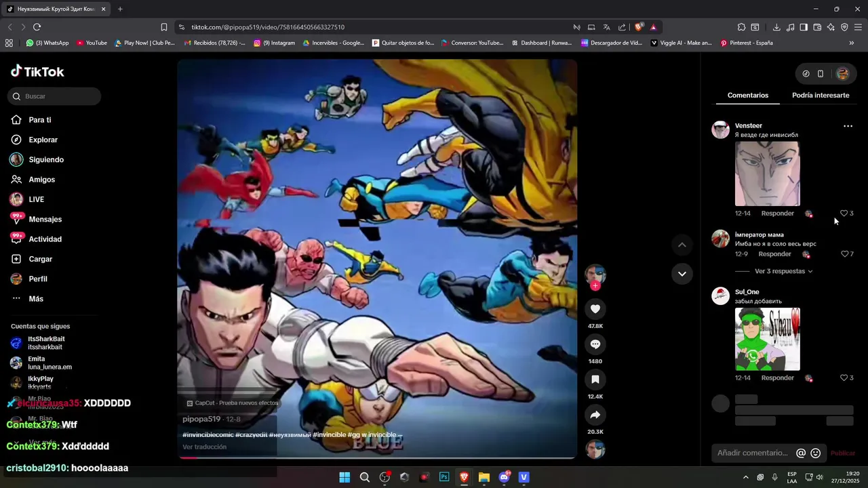Screen dimensions: 868x488
Task: Open the three-dot menu on Vensteer's comment
Action: tap(848, 126)
